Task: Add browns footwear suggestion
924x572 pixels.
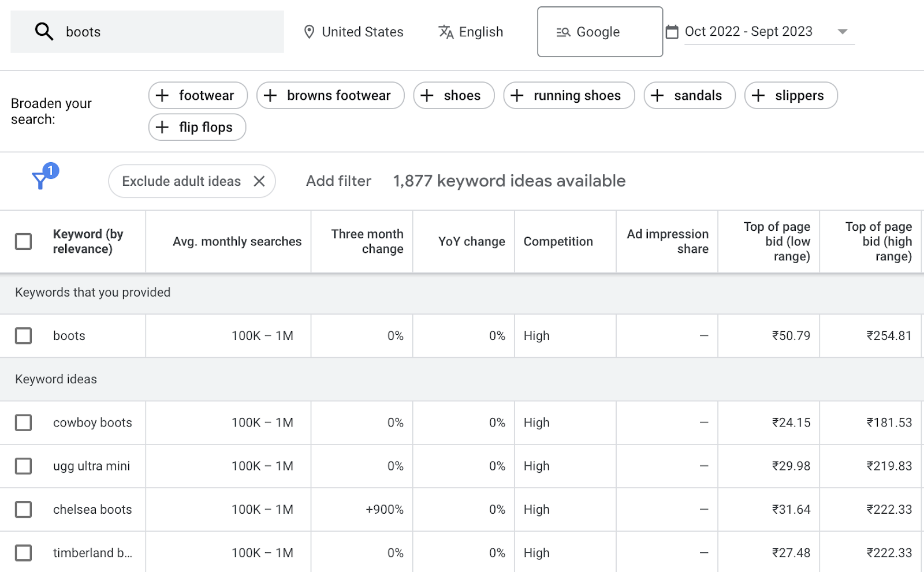Action: click(330, 95)
